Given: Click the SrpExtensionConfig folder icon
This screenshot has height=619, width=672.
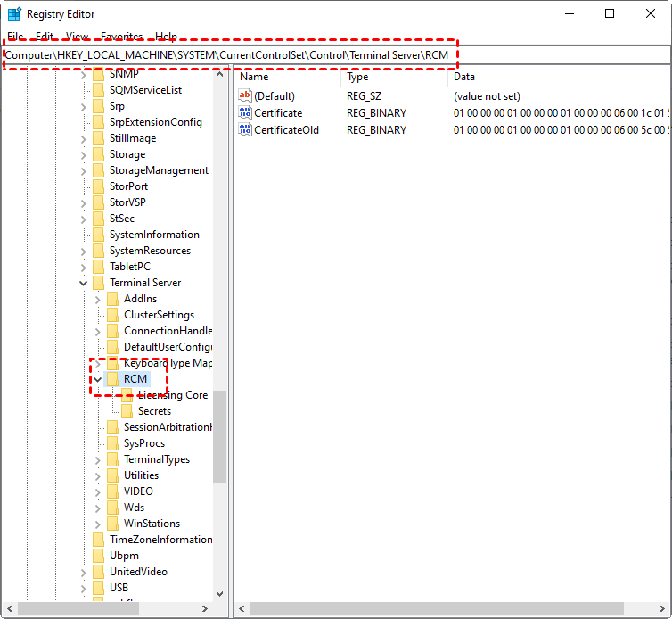Looking at the screenshot, I should click(x=99, y=122).
